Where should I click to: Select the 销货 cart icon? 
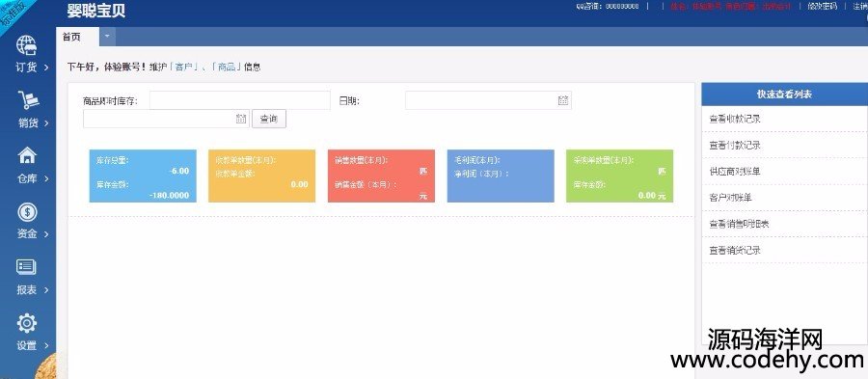click(28, 100)
